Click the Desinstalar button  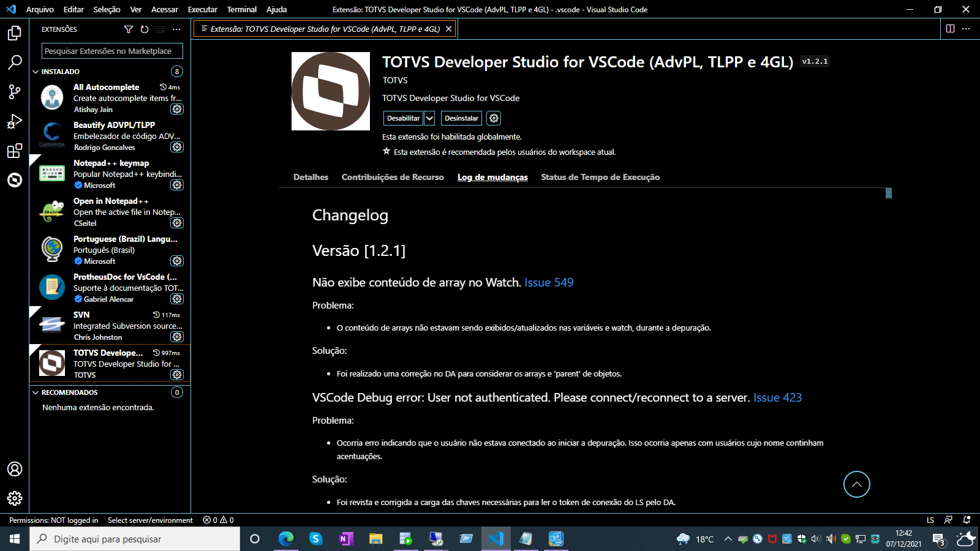point(461,118)
